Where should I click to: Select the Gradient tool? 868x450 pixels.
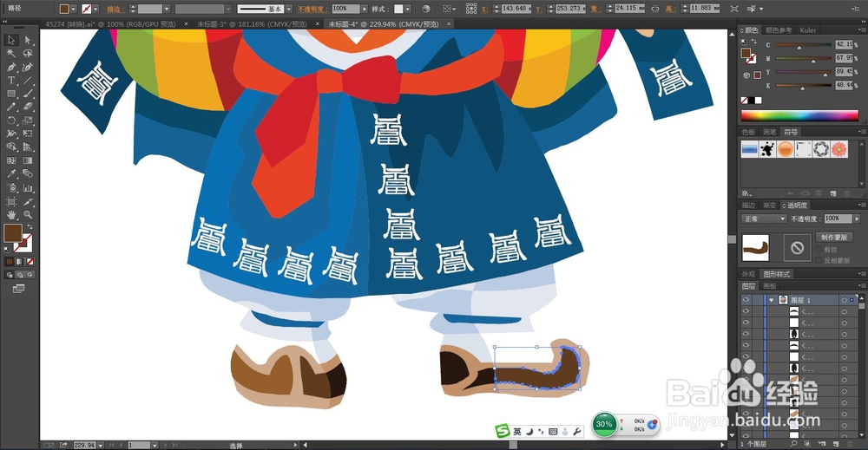pos(27,160)
